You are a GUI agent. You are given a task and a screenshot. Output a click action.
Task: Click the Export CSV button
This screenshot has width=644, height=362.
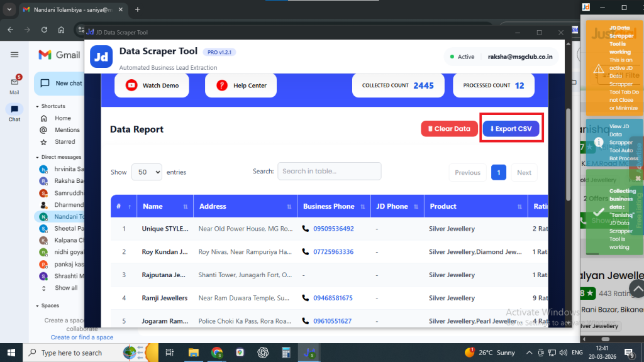[511, 129]
